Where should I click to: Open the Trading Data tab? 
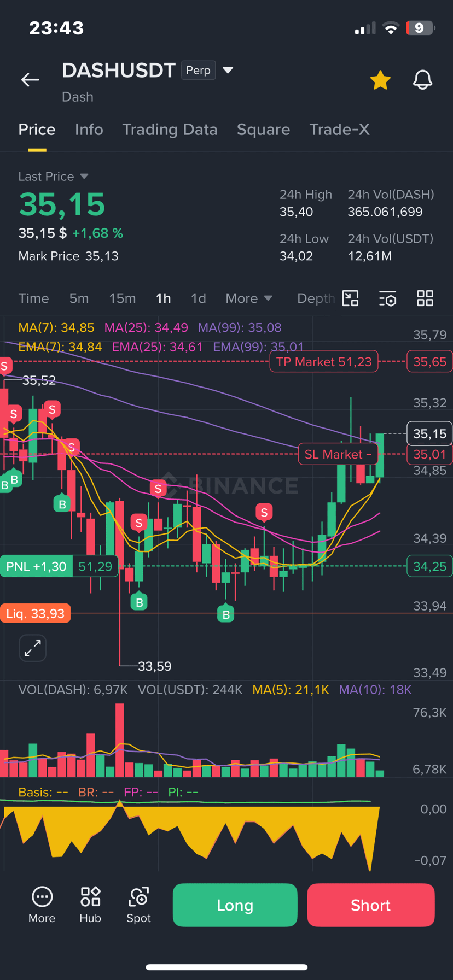(170, 130)
